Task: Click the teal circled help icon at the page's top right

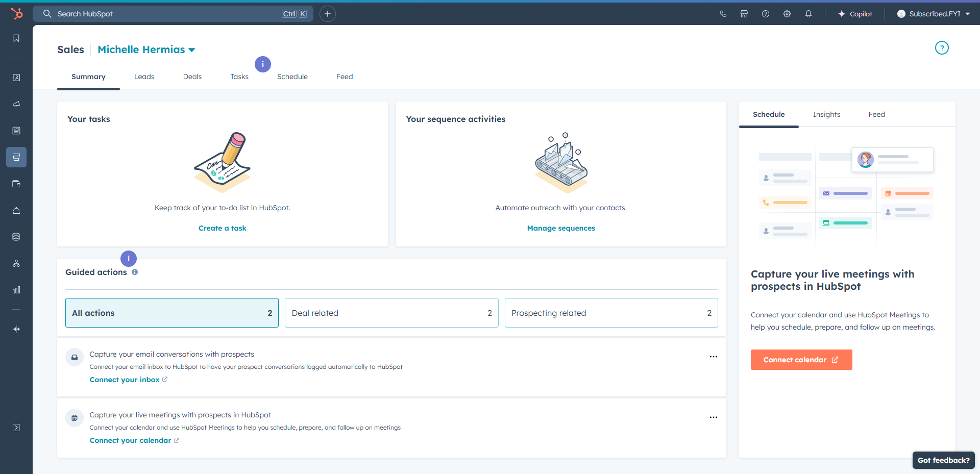Action: coord(942,48)
